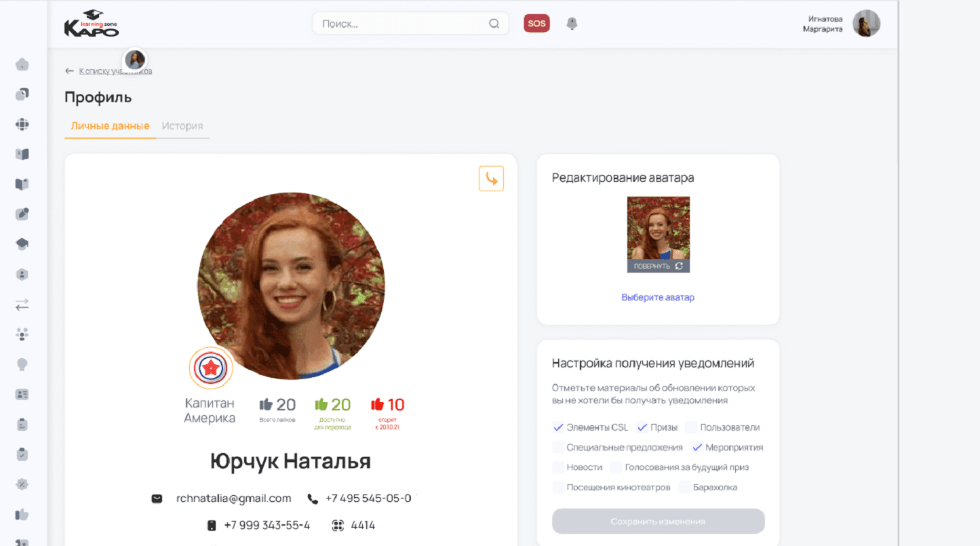Enable the Пользователи checkbox
The height and width of the screenshot is (546, 980).
(x=690, y=427)
